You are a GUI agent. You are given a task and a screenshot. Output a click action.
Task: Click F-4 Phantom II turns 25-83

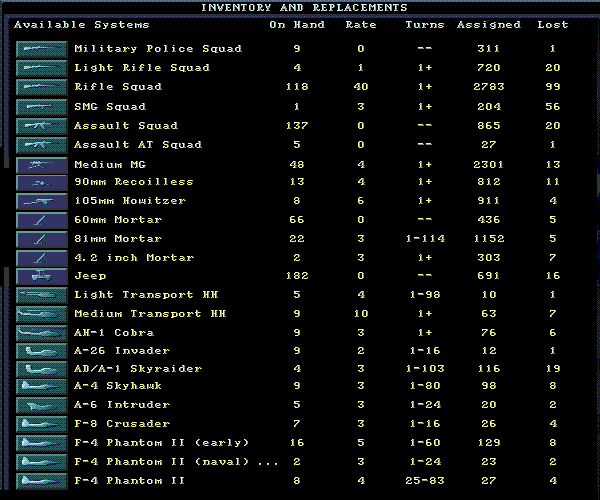[425, 481]
